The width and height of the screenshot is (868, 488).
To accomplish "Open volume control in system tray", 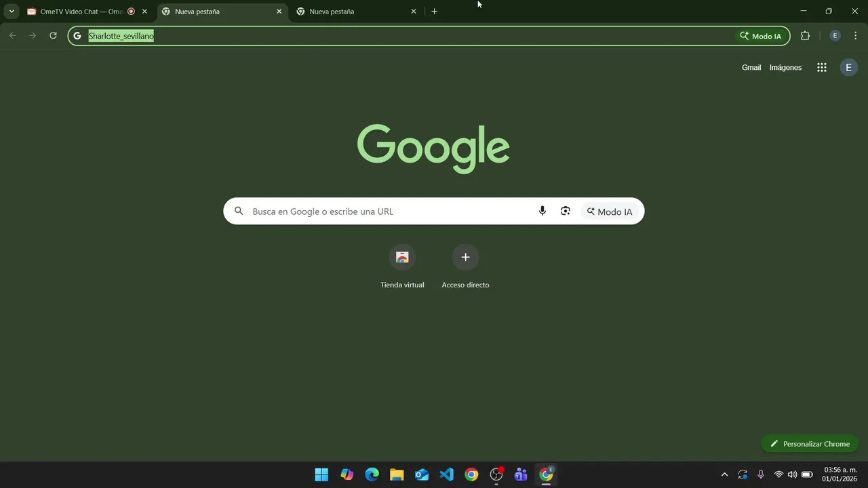I will click(x=792, y=474).
